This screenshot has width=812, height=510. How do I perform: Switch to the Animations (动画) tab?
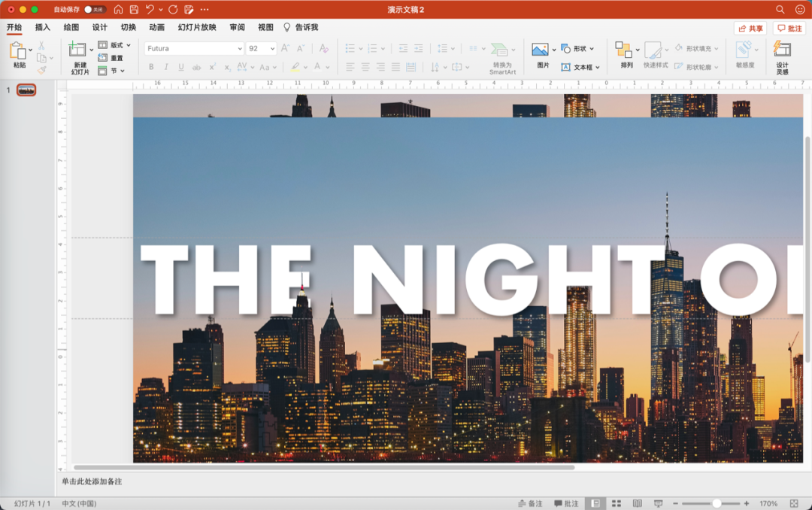(156, 28)
